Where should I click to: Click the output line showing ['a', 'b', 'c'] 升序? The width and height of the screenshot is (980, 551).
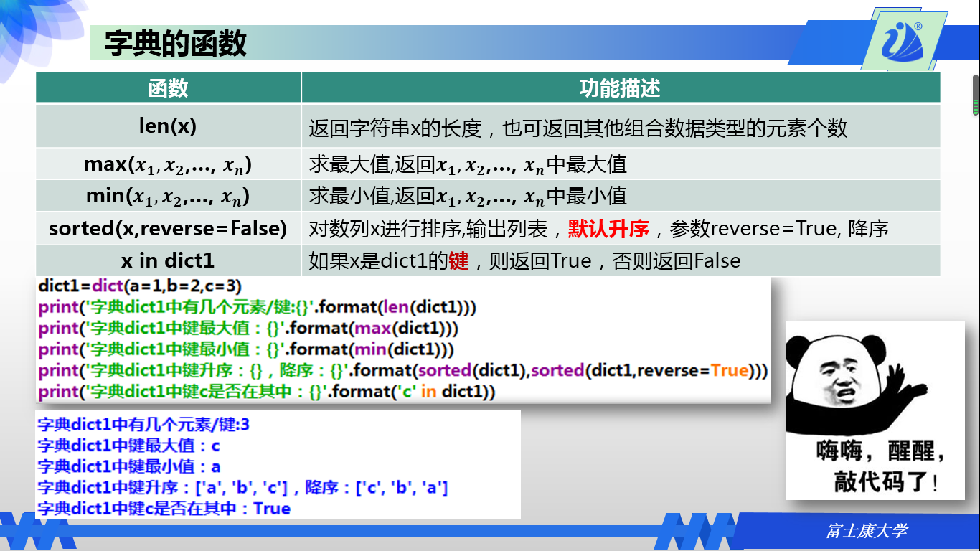pos(243,488)
